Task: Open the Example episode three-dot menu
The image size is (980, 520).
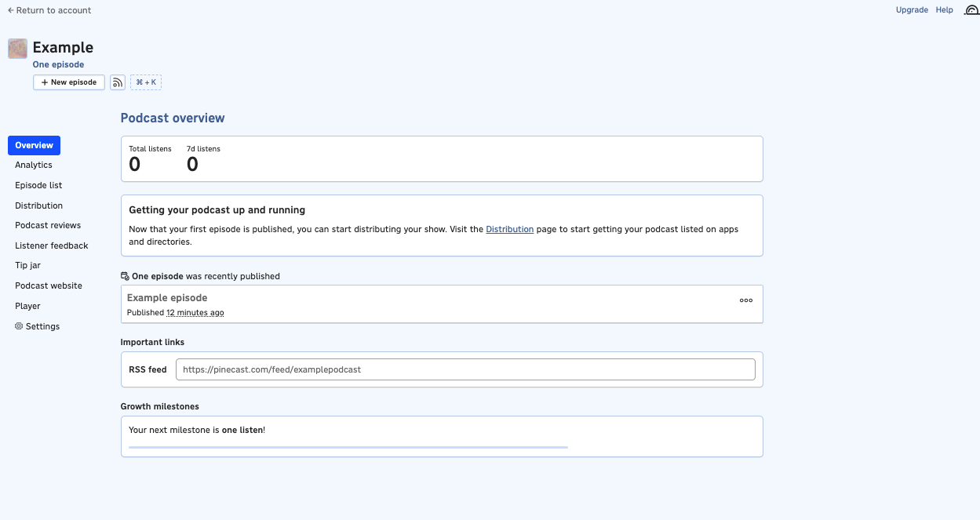Action: point(746,300)
